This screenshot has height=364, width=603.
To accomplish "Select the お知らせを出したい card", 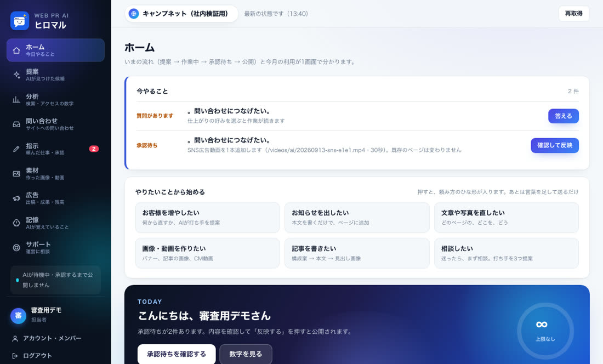I will click(x=357, y=218).
